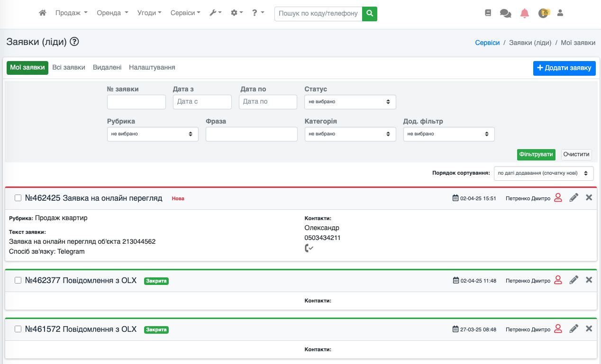Tick the checkbox for request №461572
601x364 pixels.
[x=18, y=329]
